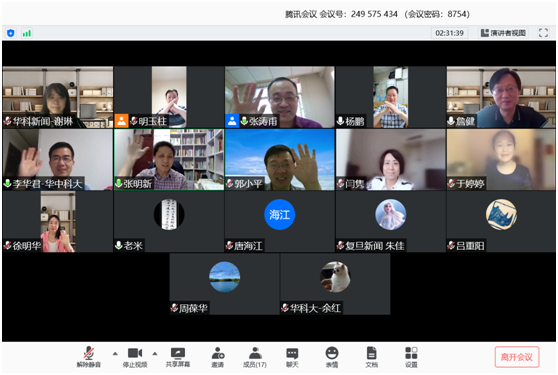Screen dimensions: 558x375
Task: Open the 邀请 invite icon
Action: tap(217, 357)
